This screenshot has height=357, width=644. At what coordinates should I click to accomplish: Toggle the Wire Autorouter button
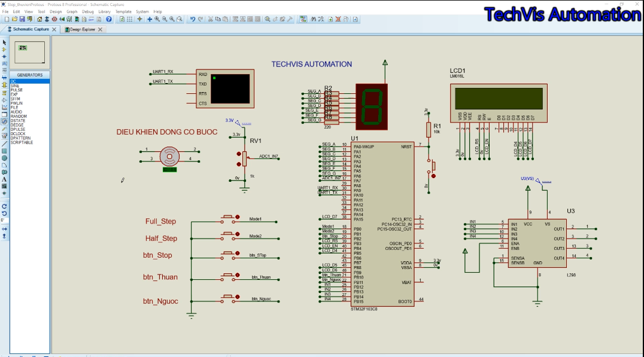pyautogui.click(x=303, y=19)
